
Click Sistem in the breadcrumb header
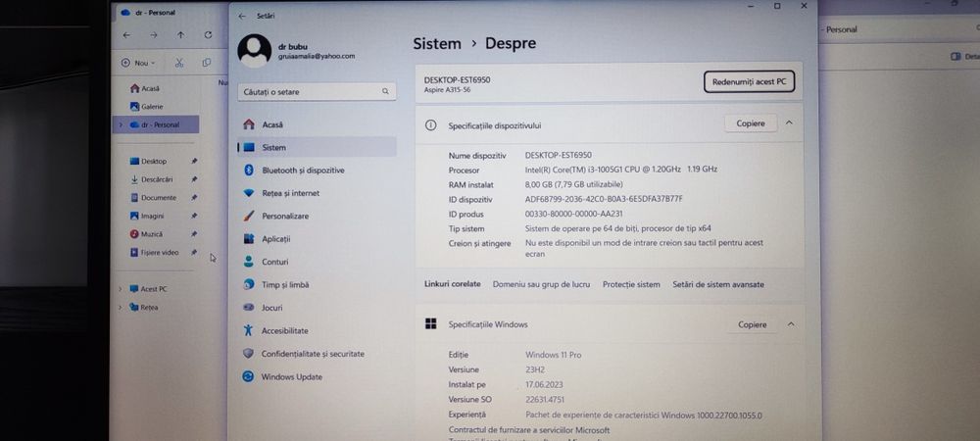437,44
